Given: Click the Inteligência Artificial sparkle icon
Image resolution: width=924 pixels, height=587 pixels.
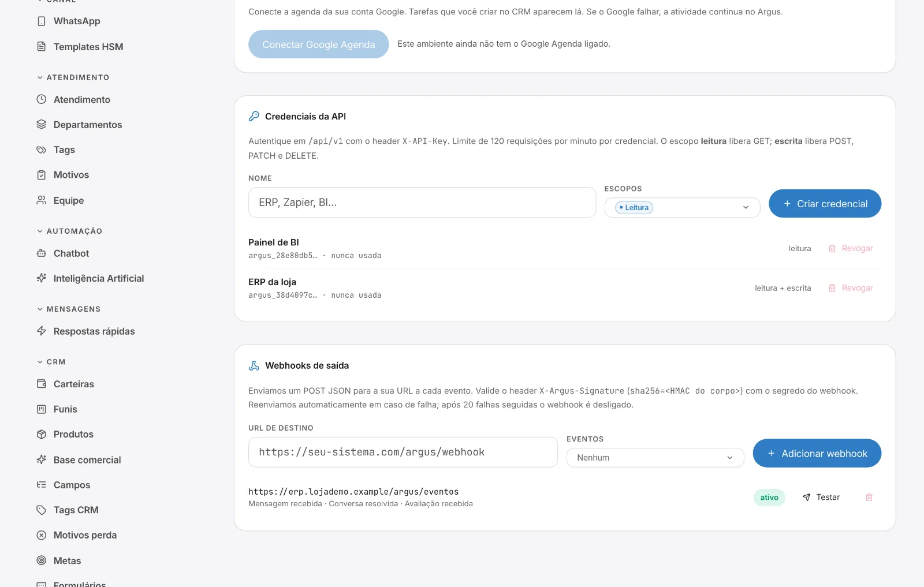Looking at the screenshot, I should coord(41,278).
